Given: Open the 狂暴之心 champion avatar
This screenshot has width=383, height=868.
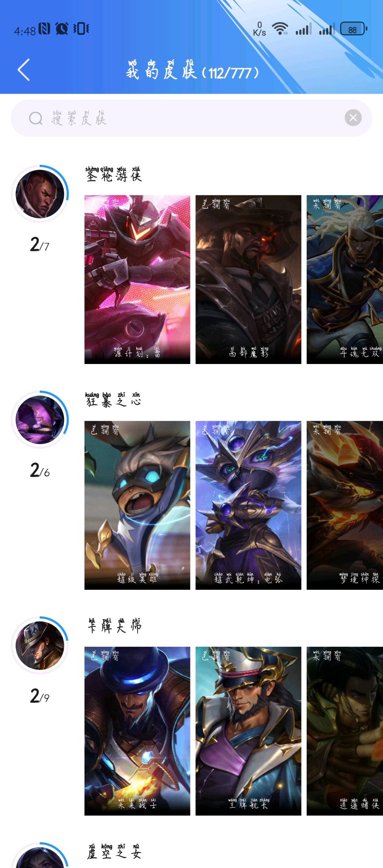Looking at the screenshot, I should [x=40, y=420].
